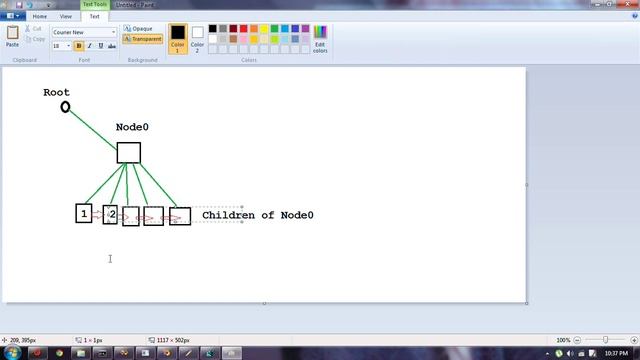This screenshot has height=360, width=640.
Task: Click the volume speaker tray icon
Action: 570,353
